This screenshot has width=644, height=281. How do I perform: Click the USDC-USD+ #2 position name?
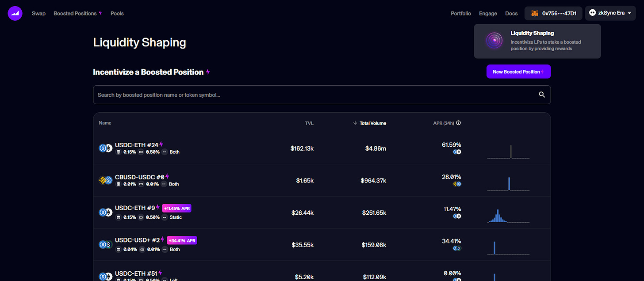[138, 240]
